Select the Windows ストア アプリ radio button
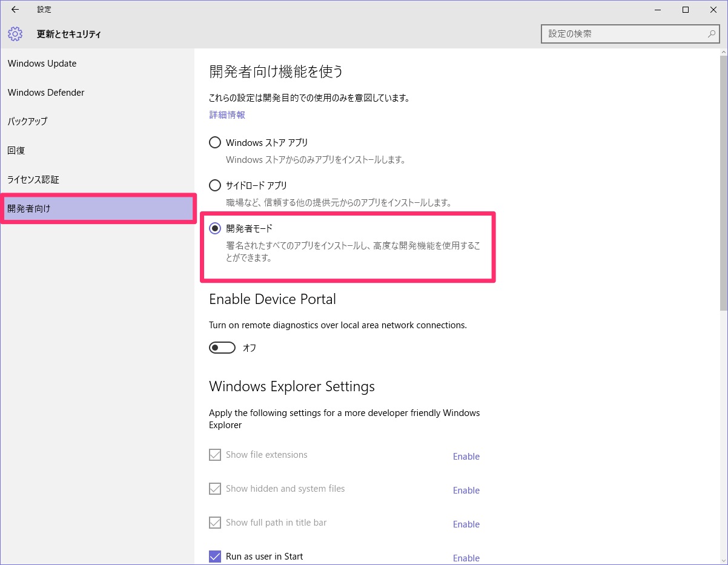Image resolution: width=728 pixels, height=565 pixels. pos(215,142)
